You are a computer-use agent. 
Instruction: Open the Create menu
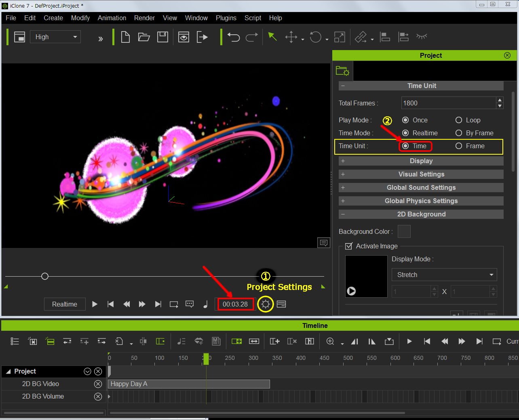53,18
